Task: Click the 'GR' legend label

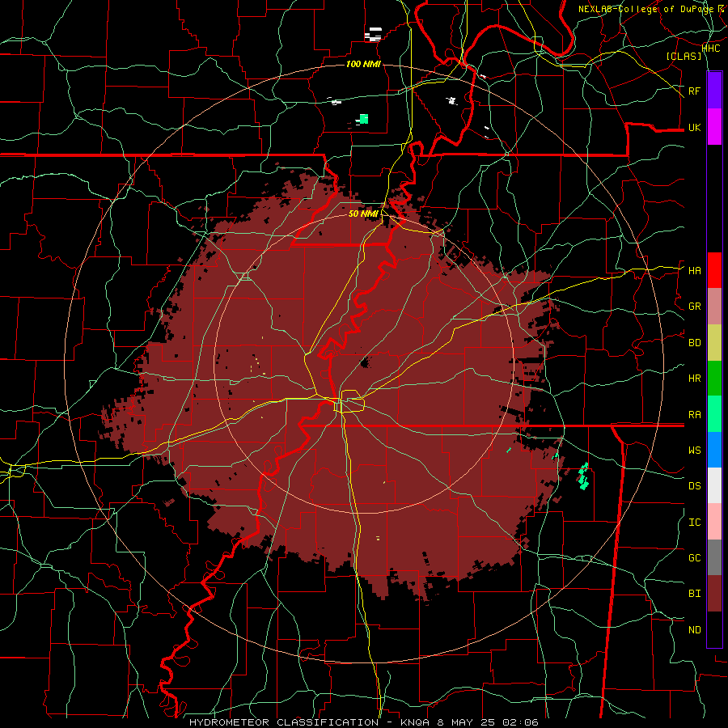Action: click(x=694, y=307)
